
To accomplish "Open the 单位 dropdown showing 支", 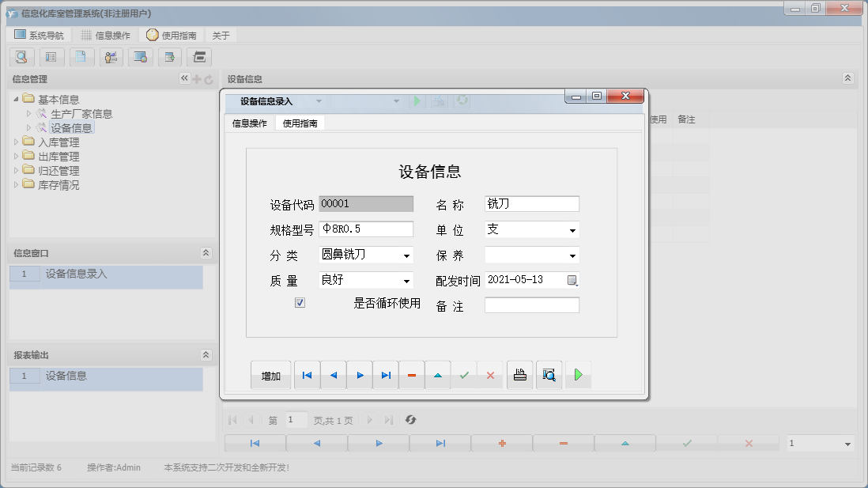I will (573, 229).
